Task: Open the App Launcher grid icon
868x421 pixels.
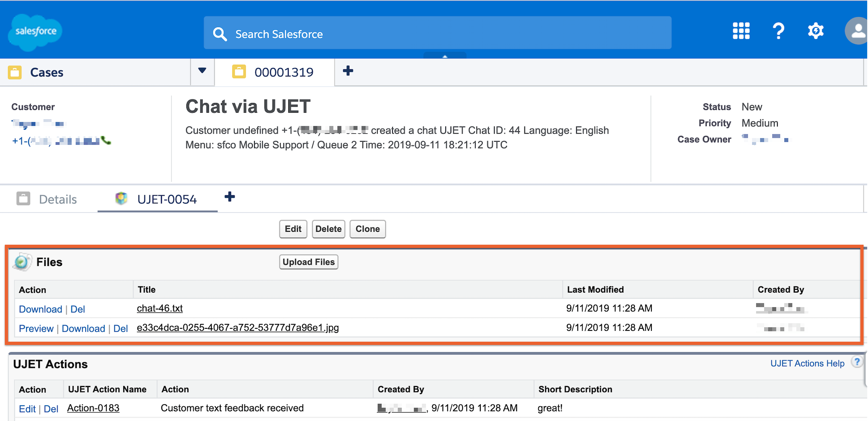Action: tap(741, 31)
